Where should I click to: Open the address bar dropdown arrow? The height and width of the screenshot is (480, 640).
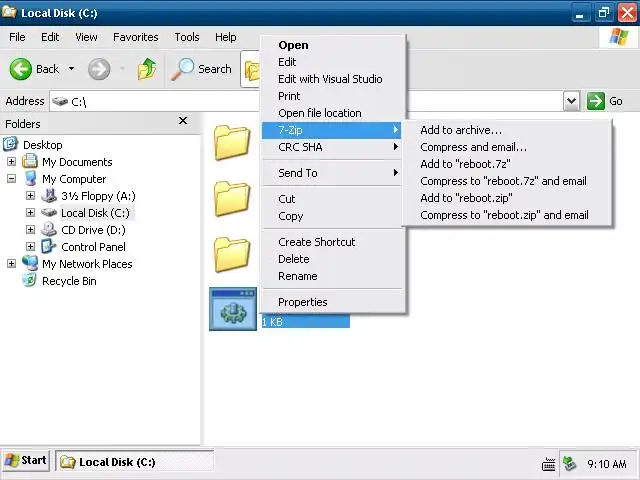point(571,101)
